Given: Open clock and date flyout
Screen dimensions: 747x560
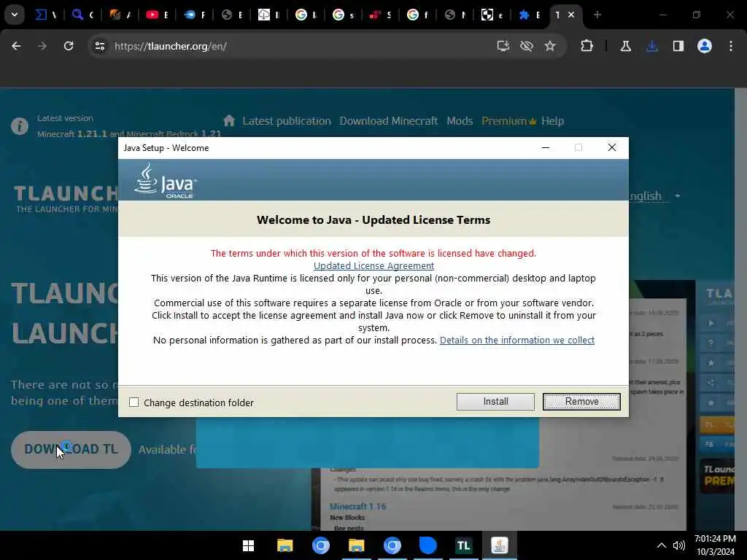Looking at the screenshot, I should tap(715, 545).
